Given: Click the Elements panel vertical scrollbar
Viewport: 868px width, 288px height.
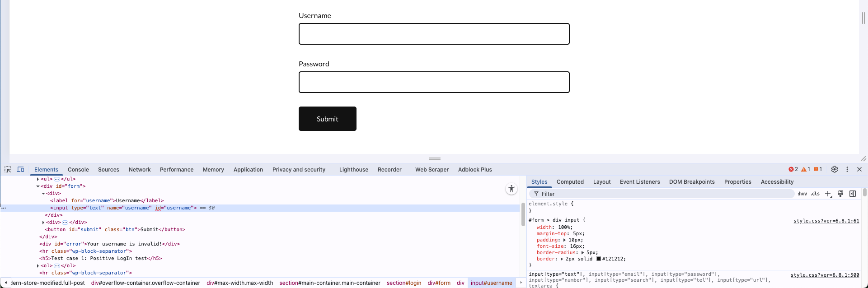Looking at the screenshot, I should click(x=523, y=214).
